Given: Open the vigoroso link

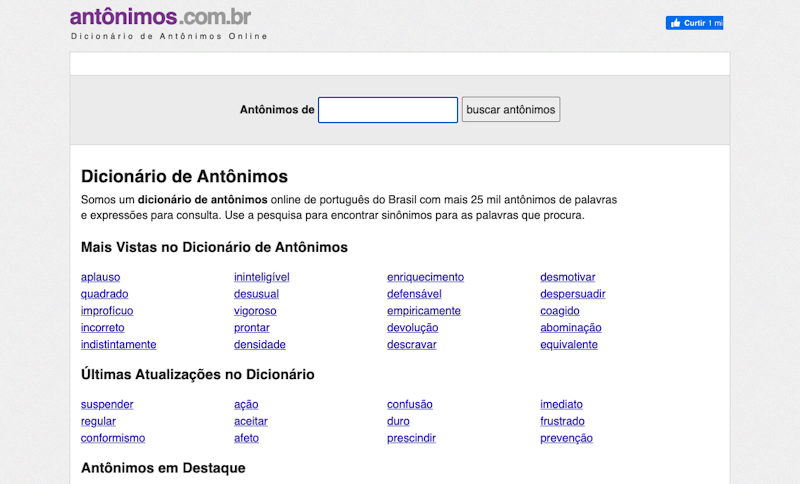Looking at the screenshot, I should [x=255, y=311].
